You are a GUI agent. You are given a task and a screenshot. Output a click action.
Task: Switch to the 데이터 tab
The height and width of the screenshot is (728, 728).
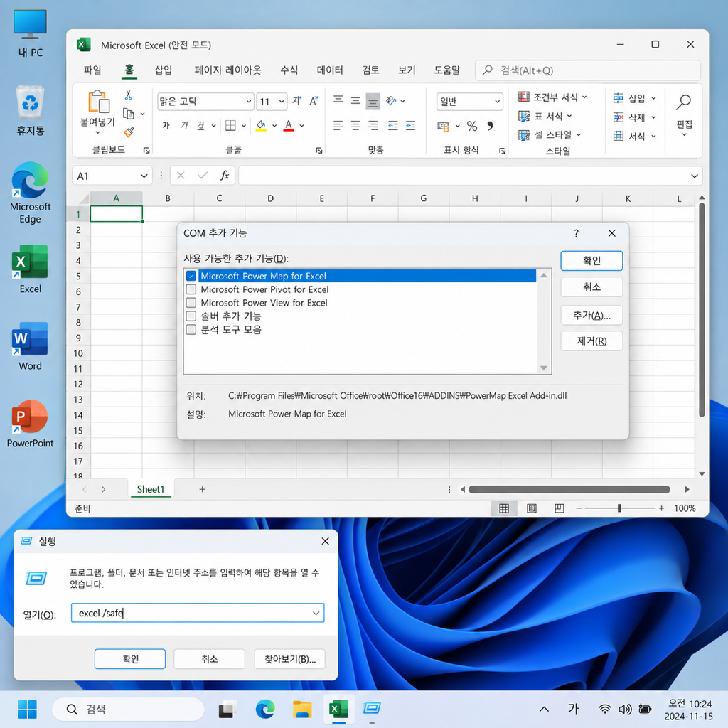(330, 70)
